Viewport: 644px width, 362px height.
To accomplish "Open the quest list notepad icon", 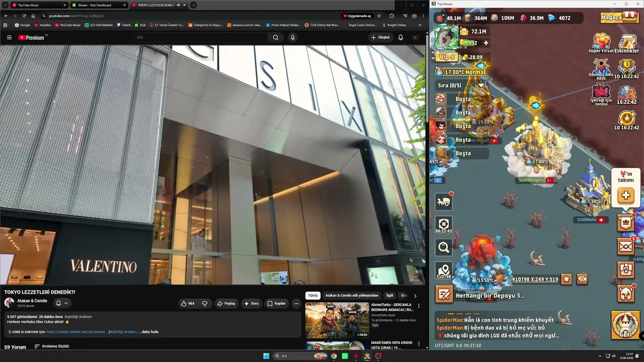I will 444,294.
